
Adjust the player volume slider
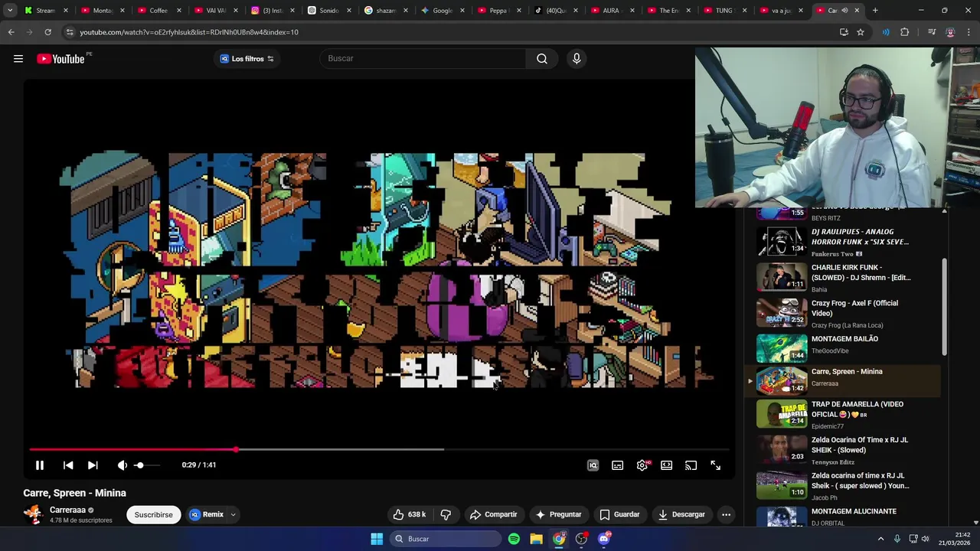point(148,465)
